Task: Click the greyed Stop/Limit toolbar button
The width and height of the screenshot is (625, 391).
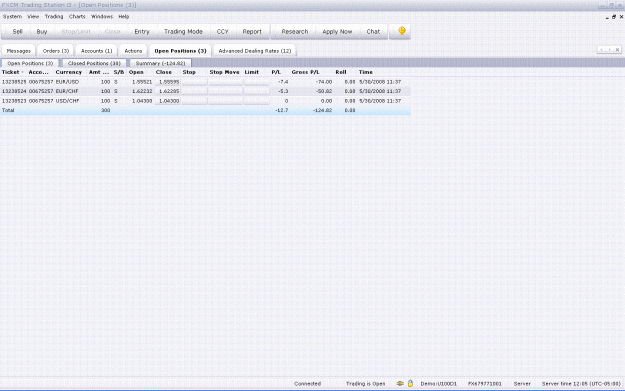Action: pos(76,31)
